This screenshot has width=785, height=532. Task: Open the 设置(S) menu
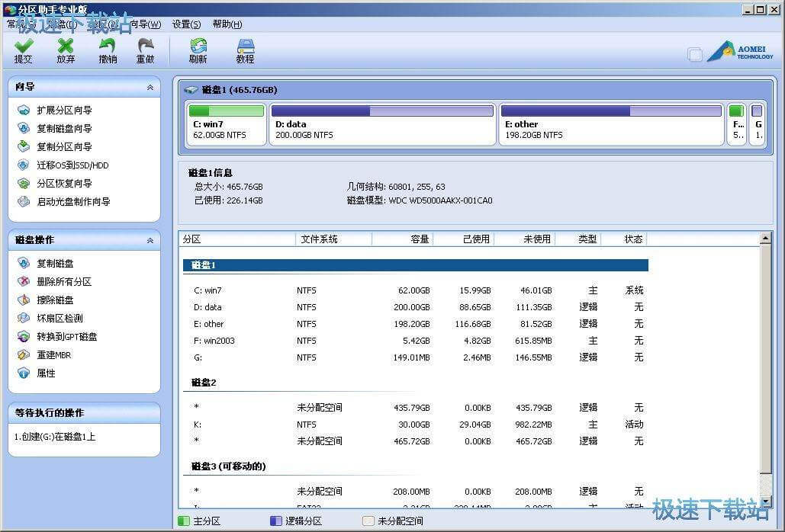pos(186,24)
